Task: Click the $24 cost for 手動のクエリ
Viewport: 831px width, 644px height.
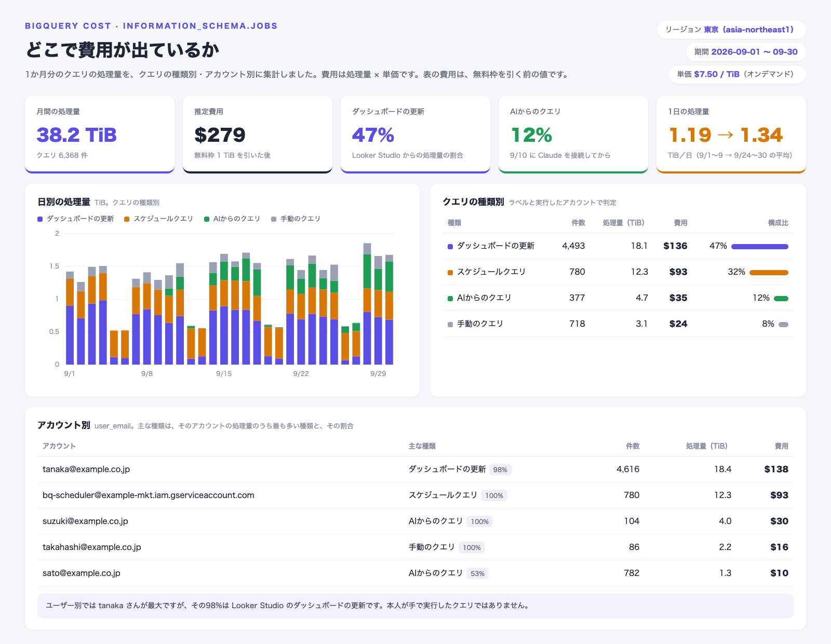Action: click(678, 324)
